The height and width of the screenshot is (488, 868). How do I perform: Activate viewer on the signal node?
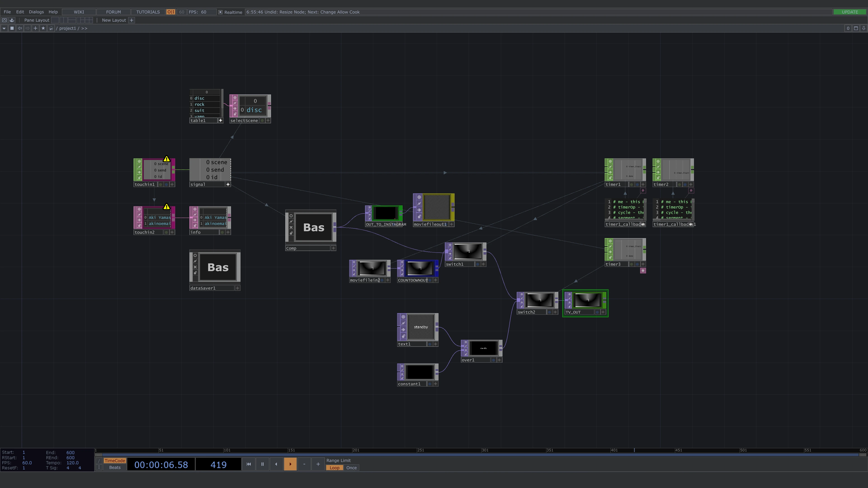(x=228, y=185)
